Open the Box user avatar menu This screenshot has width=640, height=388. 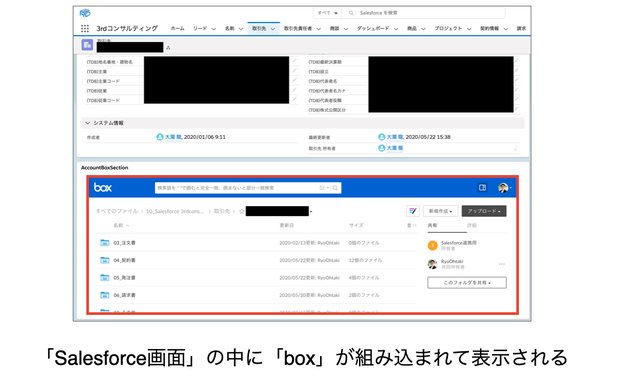tap(504, 188)
